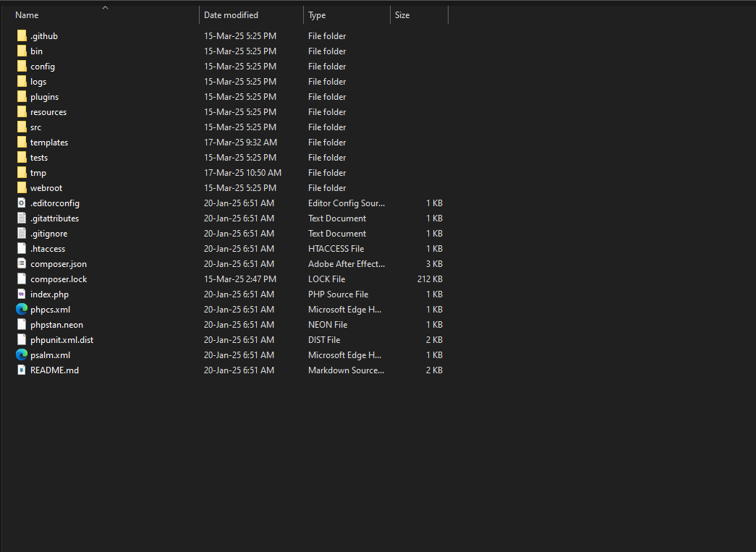Click the 17-Mar-25 10:50 AM date of tmp
Viewport: 756px width, 552px height.
coord(242,172)
